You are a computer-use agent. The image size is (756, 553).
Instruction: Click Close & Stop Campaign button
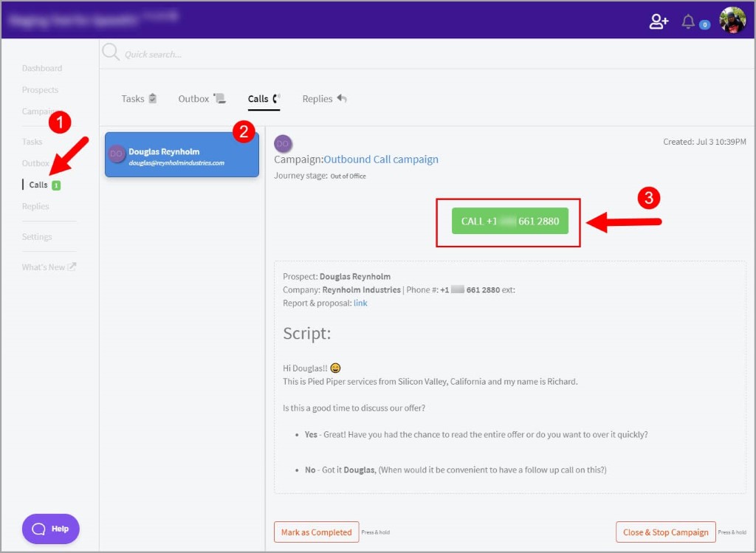click(665, 532)
